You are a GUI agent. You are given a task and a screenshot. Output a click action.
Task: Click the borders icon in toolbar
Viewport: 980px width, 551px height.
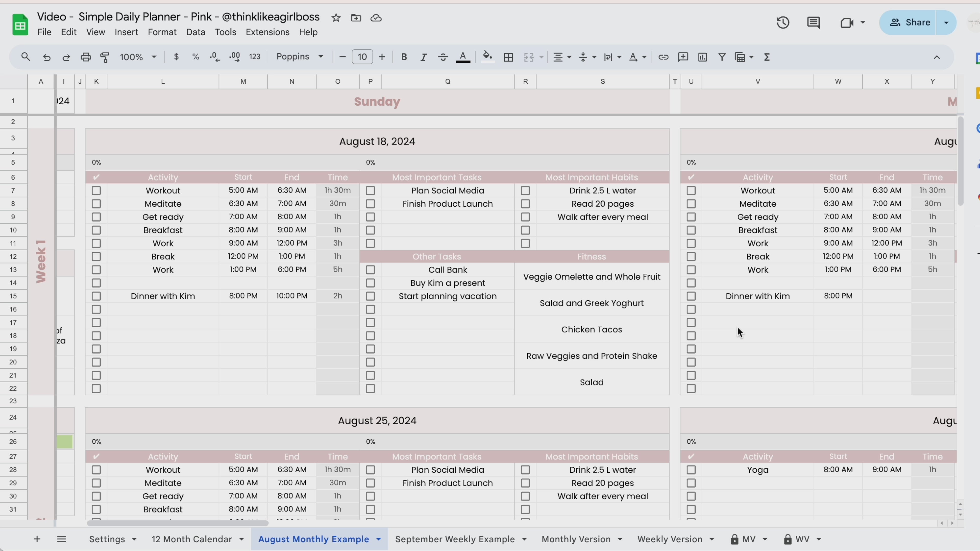click(x=508, y=57)
